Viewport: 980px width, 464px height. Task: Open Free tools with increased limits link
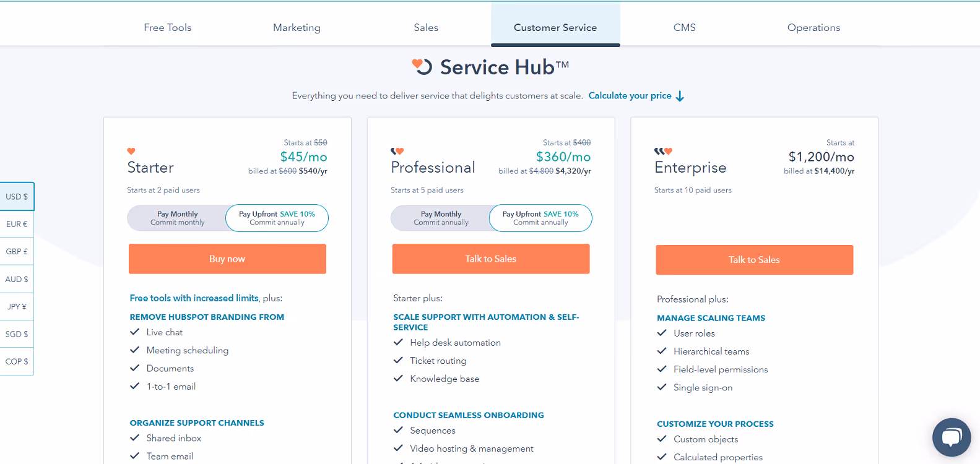[194, 298]
